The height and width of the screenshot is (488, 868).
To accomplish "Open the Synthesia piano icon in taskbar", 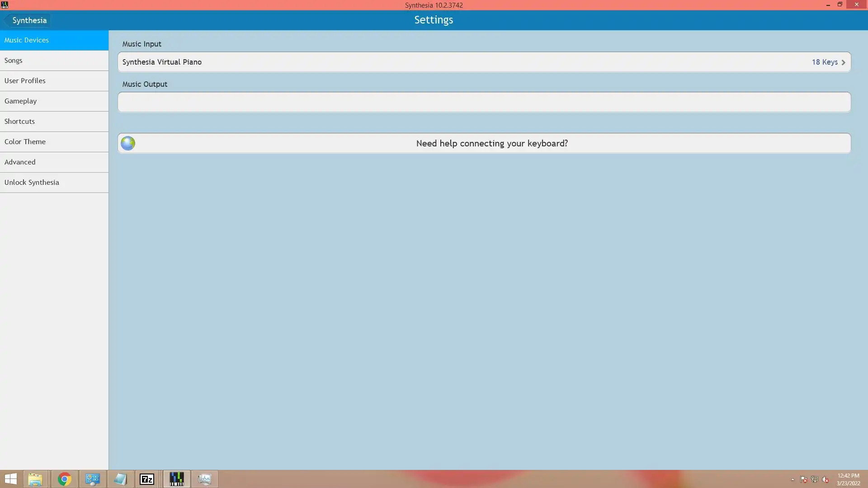I will click(176, 479).
